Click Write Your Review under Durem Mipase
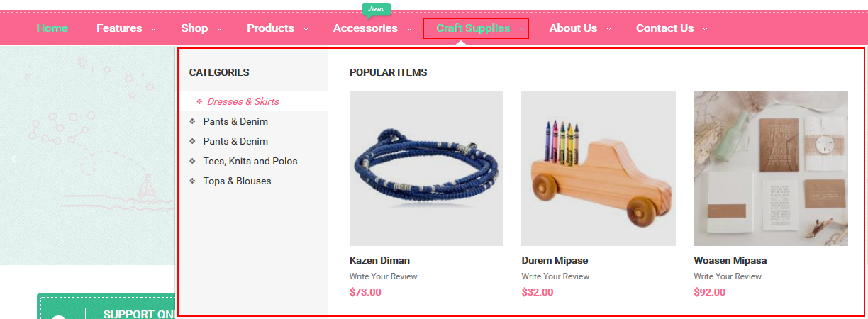 555,276
